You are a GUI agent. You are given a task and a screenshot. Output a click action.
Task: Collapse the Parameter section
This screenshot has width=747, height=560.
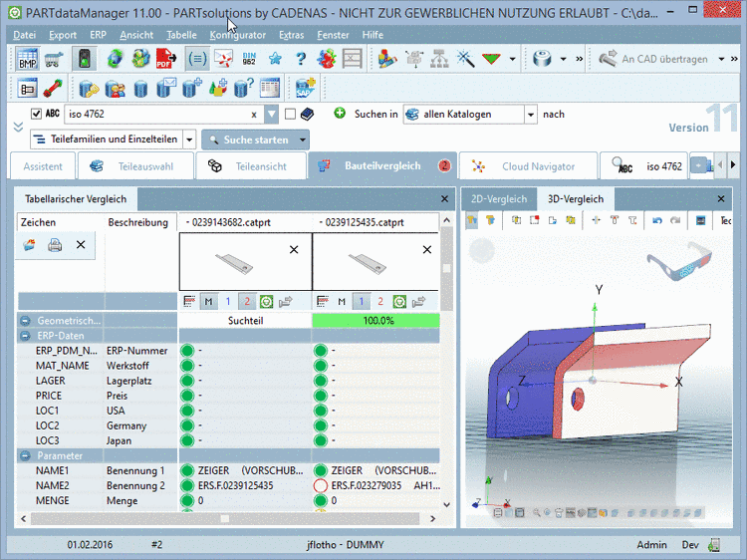[25, 456]
